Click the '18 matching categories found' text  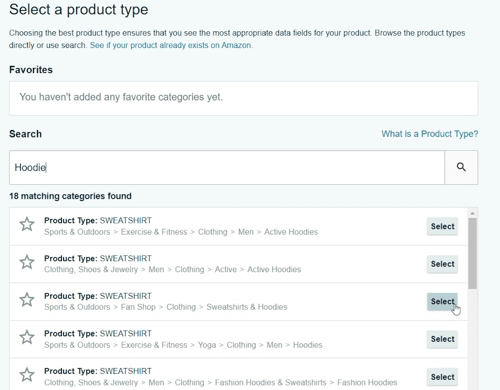(70, 196)
